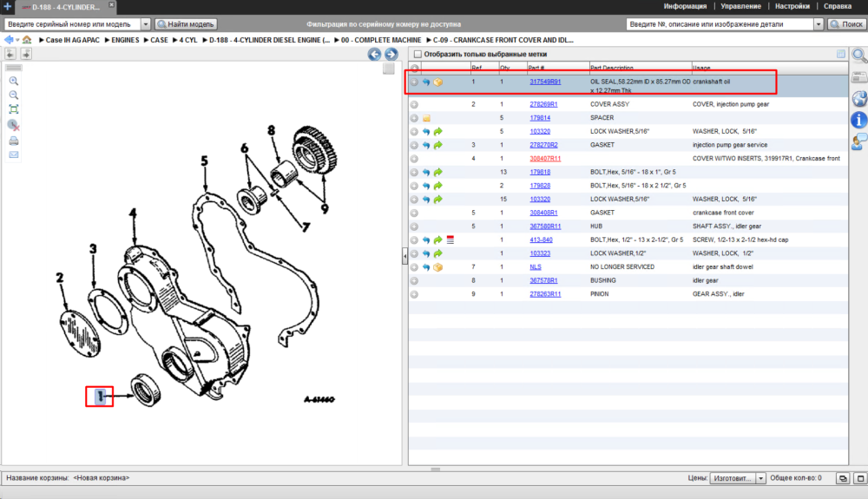Viewport: 868px width, 499px height.
Task: Click the green arrow in GASKET 278270R2 row
Action: click(x=437, y=145)
